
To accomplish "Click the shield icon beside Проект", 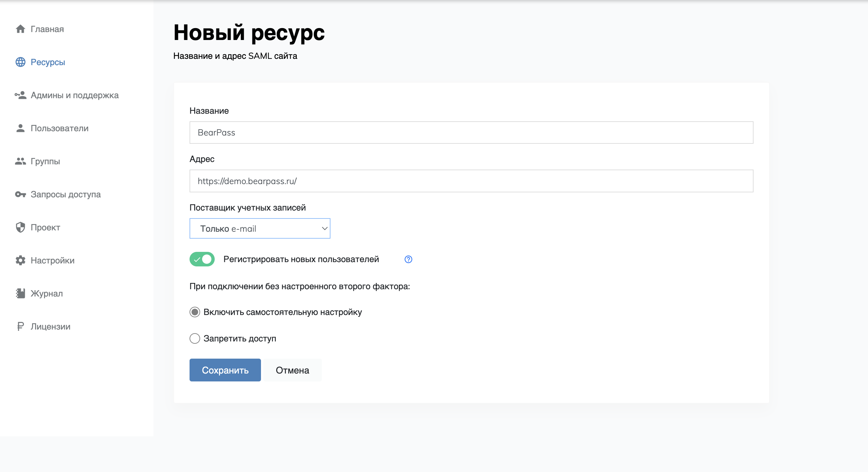I will tap(20, 227).
